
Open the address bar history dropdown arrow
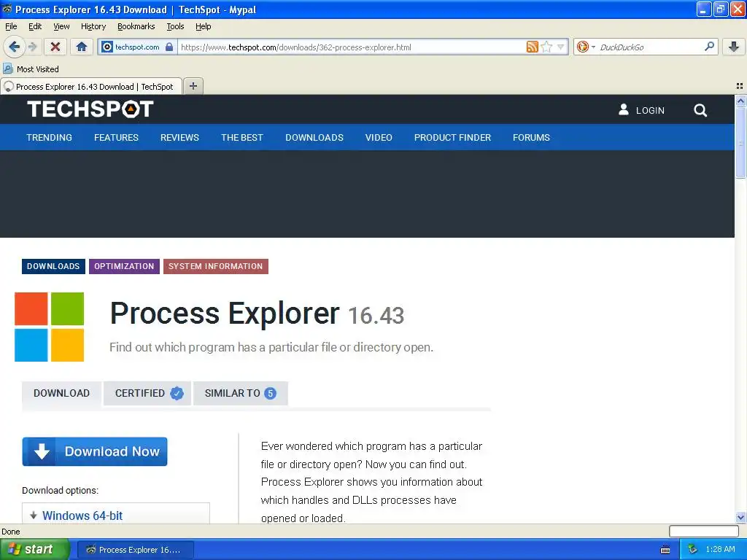(x=561, y=47)
